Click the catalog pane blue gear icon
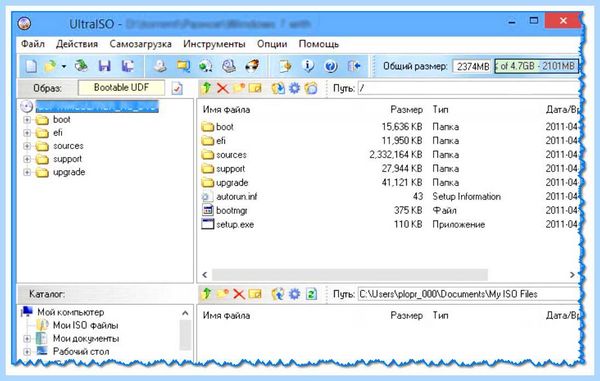 294,294
